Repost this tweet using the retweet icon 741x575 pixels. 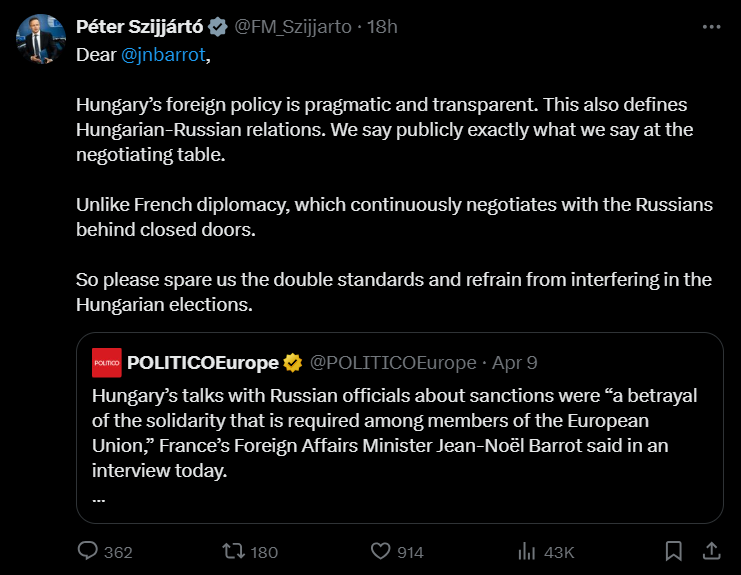[233, 551]
